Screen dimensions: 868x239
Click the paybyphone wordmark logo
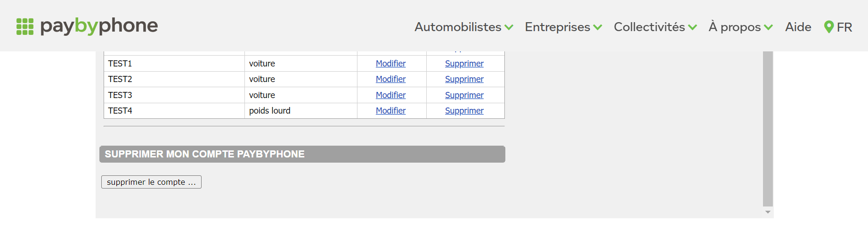click(99, 26)
